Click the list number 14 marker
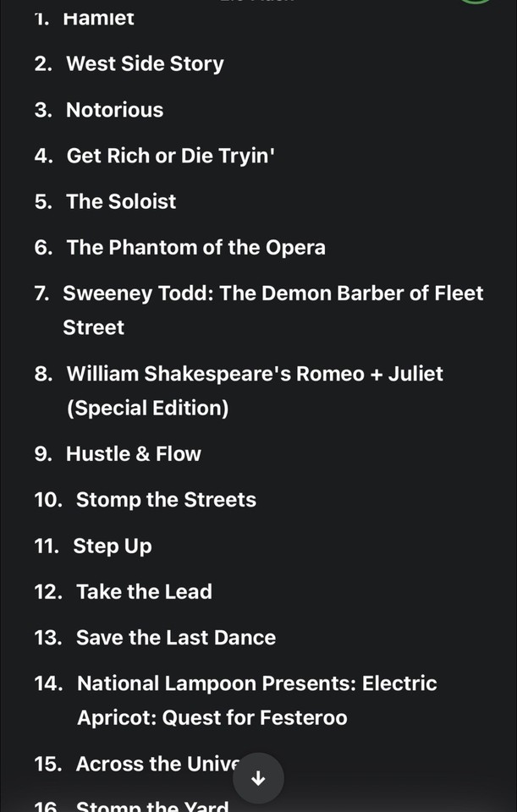This screenshot has height=812, width=517. (48, 683)
